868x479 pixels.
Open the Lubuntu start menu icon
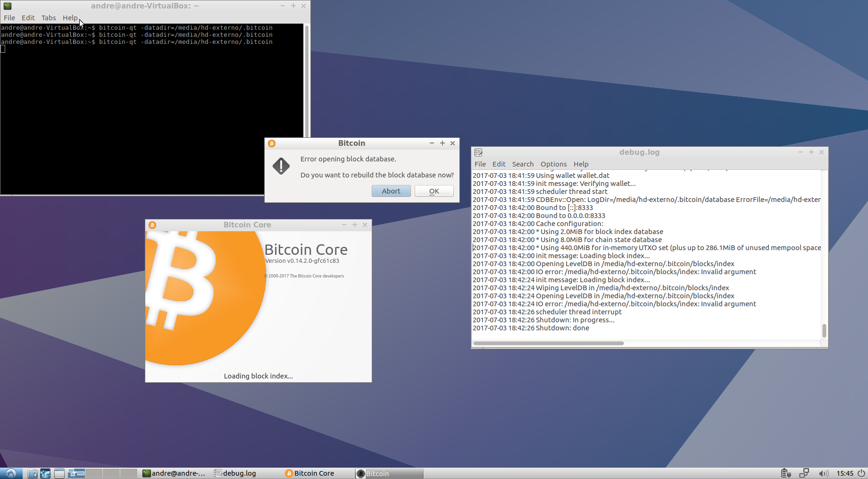(11, 473)
